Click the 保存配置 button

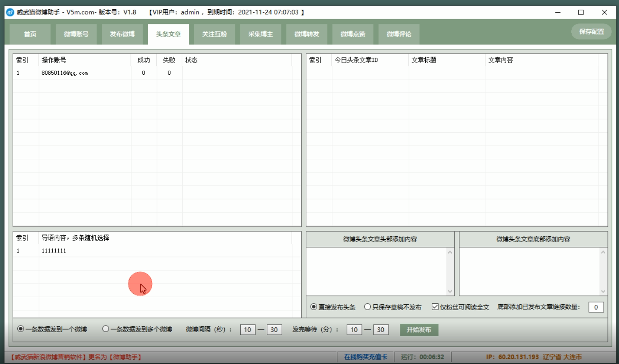tap(591, 32)
